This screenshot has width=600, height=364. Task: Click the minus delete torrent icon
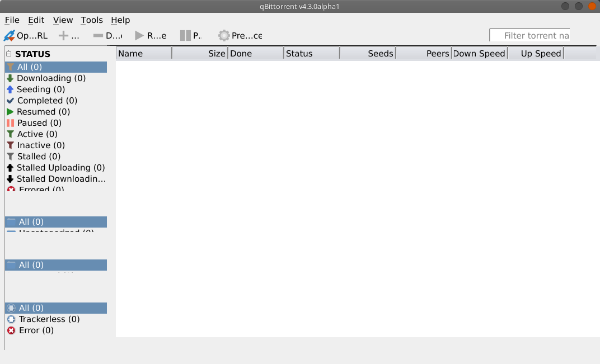click(98, 36)
